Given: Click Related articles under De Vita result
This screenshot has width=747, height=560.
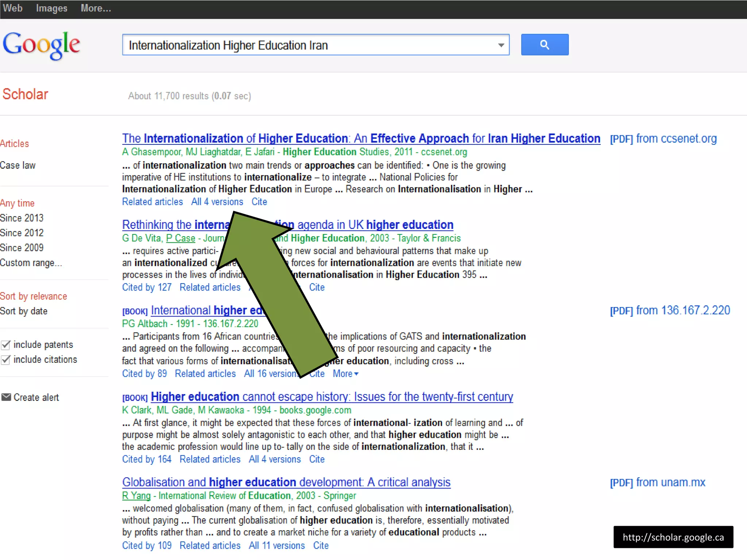Looking at the screenshot, I should pos(210,288).
